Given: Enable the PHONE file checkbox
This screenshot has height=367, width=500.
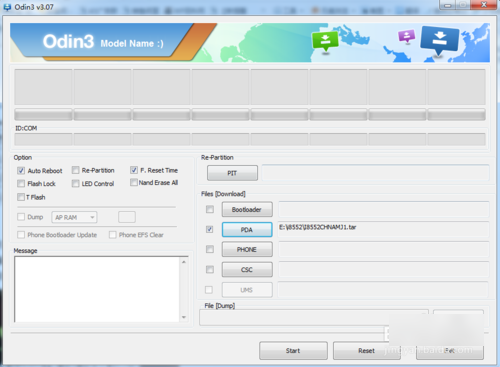Looking at the screenshot, I should (210, 249).
